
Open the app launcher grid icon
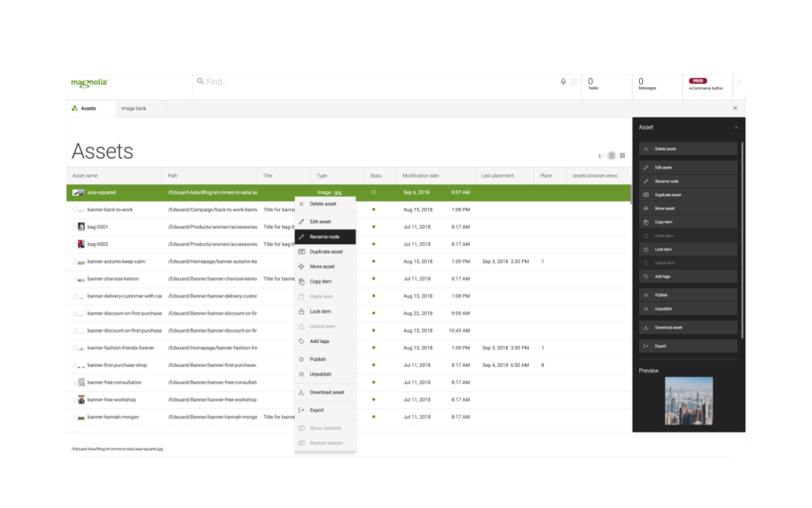point(574,81)
